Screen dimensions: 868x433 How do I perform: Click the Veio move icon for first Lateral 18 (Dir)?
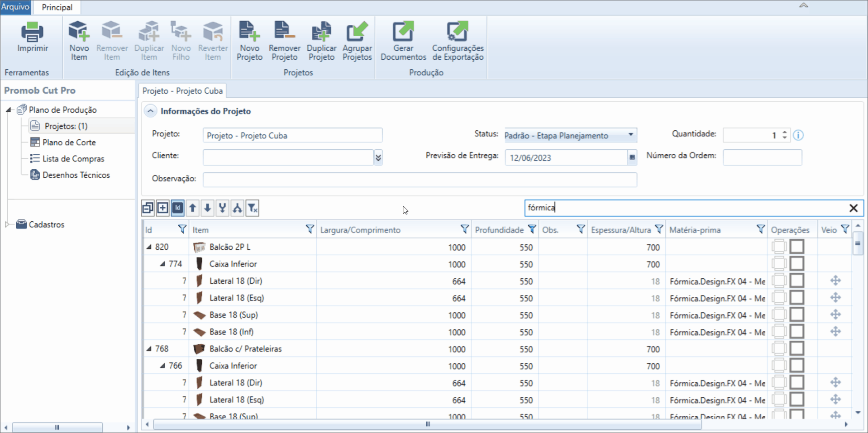click(835, 281)
